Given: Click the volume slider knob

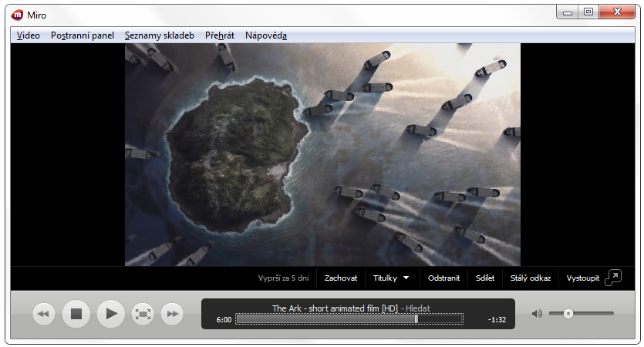Looking at the screenshot, I should tap(568, 314).
